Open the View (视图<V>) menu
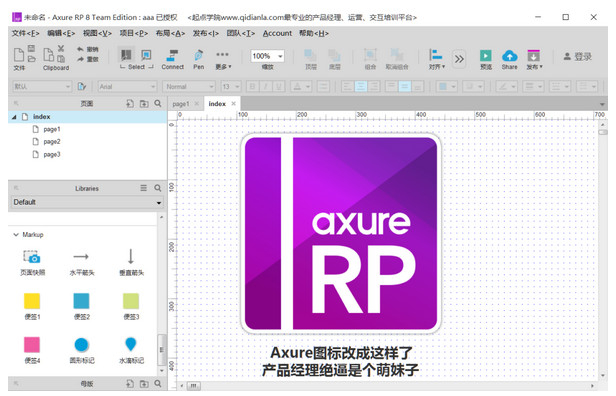 pyautogui.click(x=97, y=33)
